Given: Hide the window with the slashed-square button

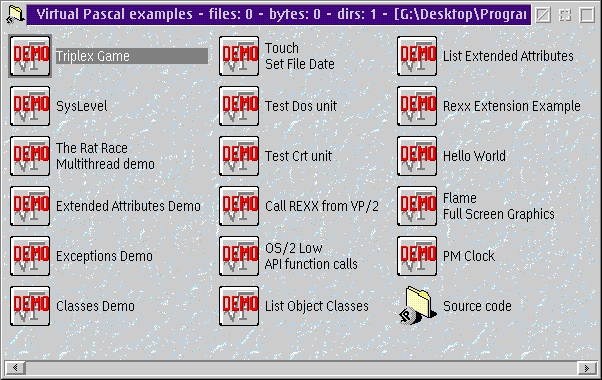Looking at the screenshot, I should [543, 15].
